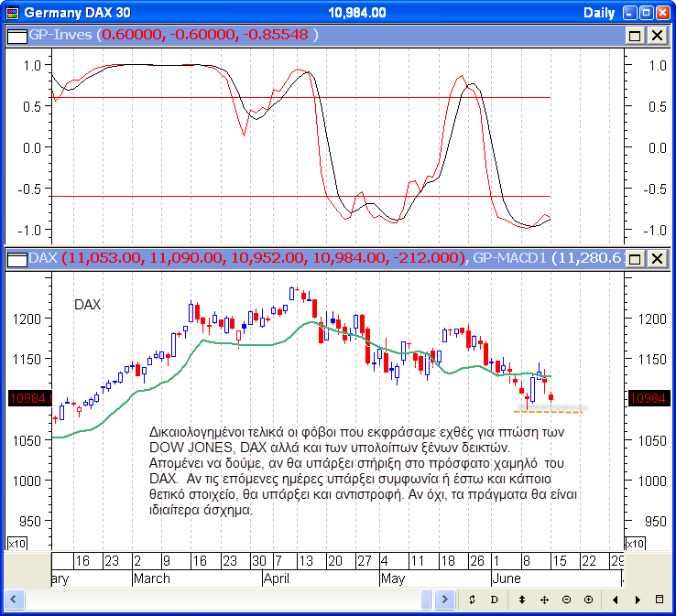Maximize the GP-Inves indicator pane
This screenshot has width=676, height=616.
(635, 36)
